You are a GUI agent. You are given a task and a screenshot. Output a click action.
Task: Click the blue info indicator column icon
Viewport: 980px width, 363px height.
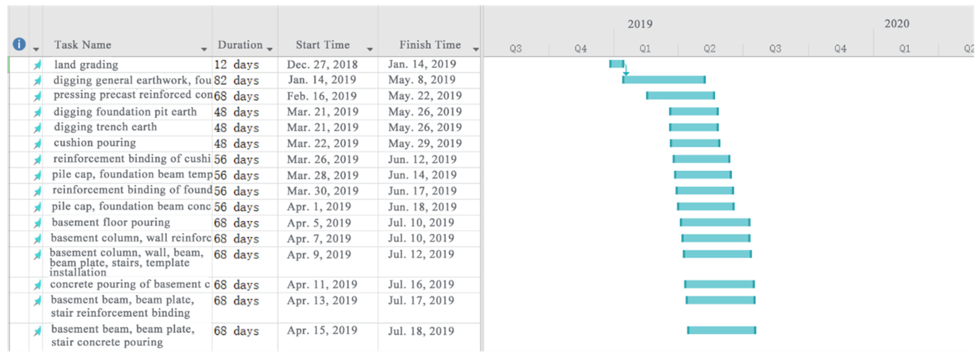pyautogui.click(x=19, y=44)
